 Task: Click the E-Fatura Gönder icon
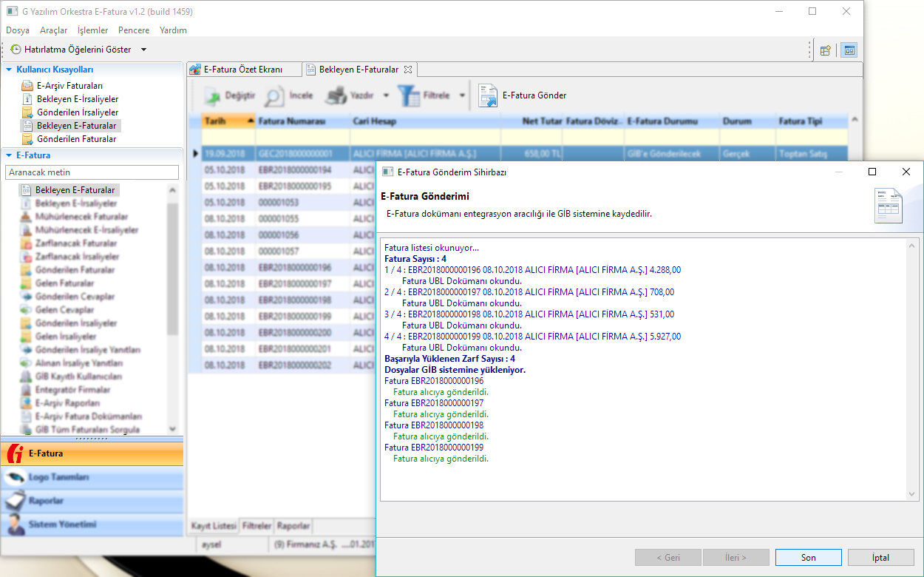pyautogui.click(x=488, y=96)
